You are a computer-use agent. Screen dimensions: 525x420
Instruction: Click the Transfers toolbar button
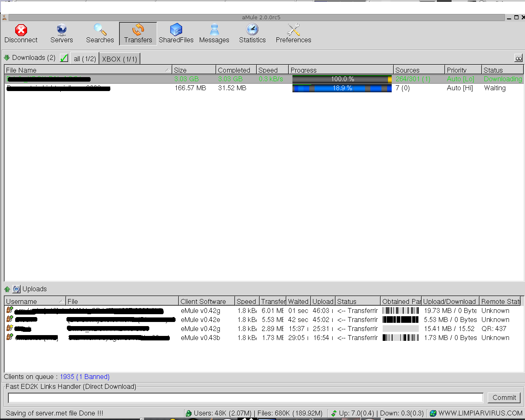138,34
